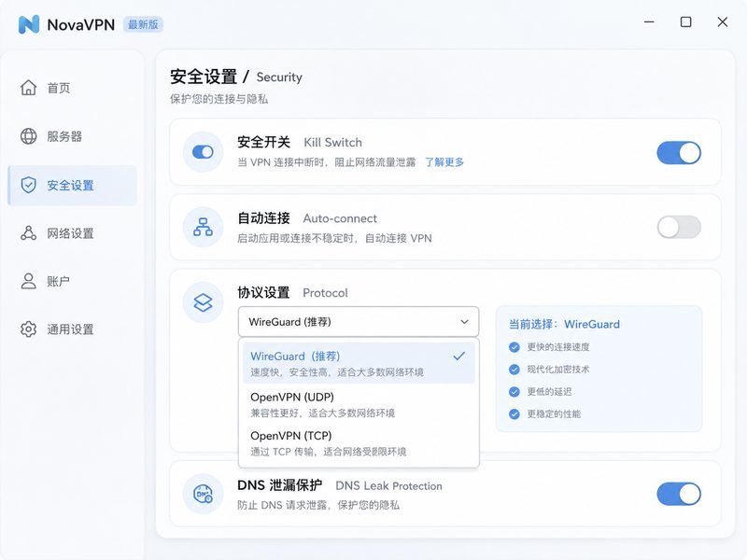Click the DNS Leak Protection icon
This screenshot has height=560, width=747.
203,494
